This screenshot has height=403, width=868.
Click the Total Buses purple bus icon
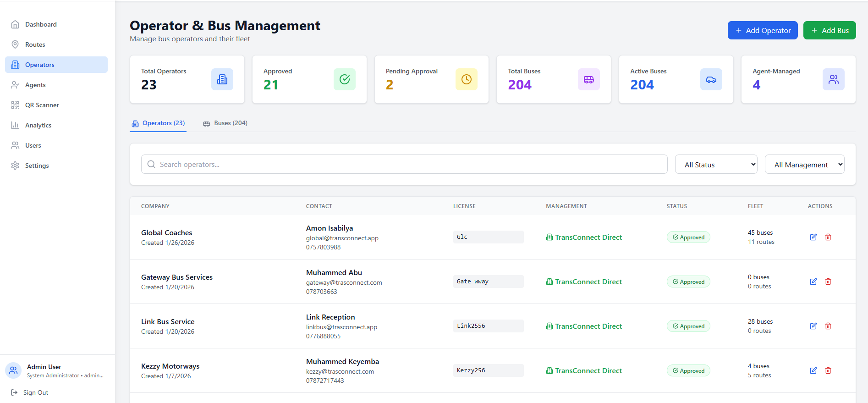pyautogui.click(x=589, y=79)
